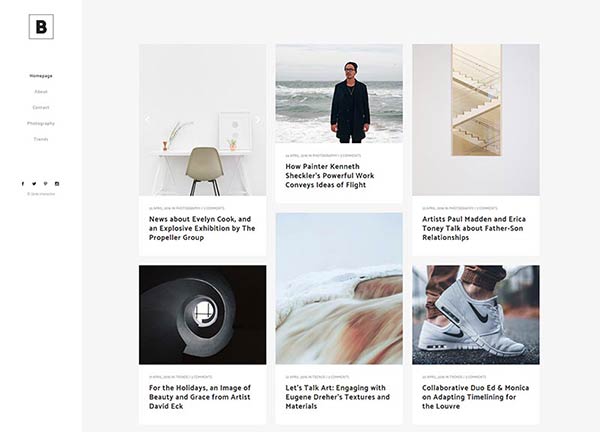Screen dimensions: 600x432
Task: Open the Ed & Monica Louvre article
Action: pyautogui.click(x=475, y=397)
